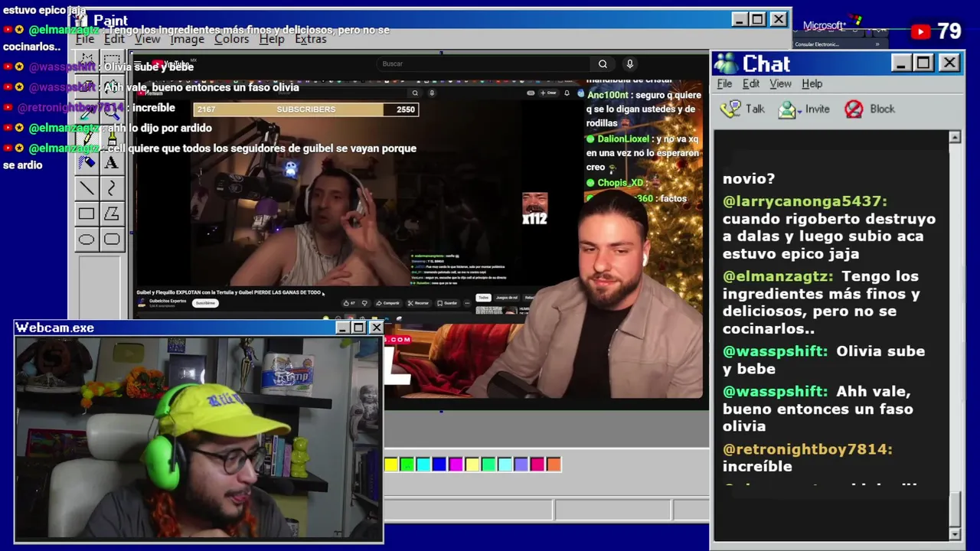980x551 pixels.
Task: Click the Suscribirme button under the video
Action: tap(205, 303)
